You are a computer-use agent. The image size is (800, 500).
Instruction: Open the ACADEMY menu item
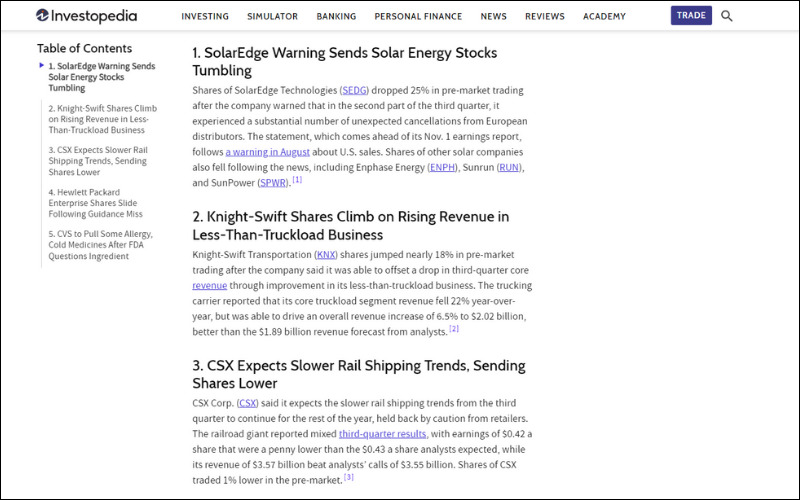coord(604,16)
